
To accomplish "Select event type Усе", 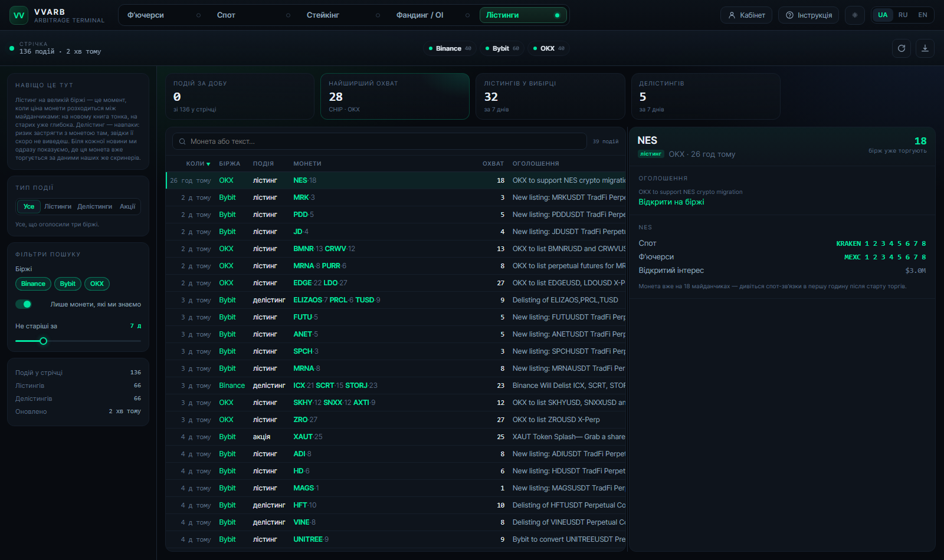I will [29, 206].
